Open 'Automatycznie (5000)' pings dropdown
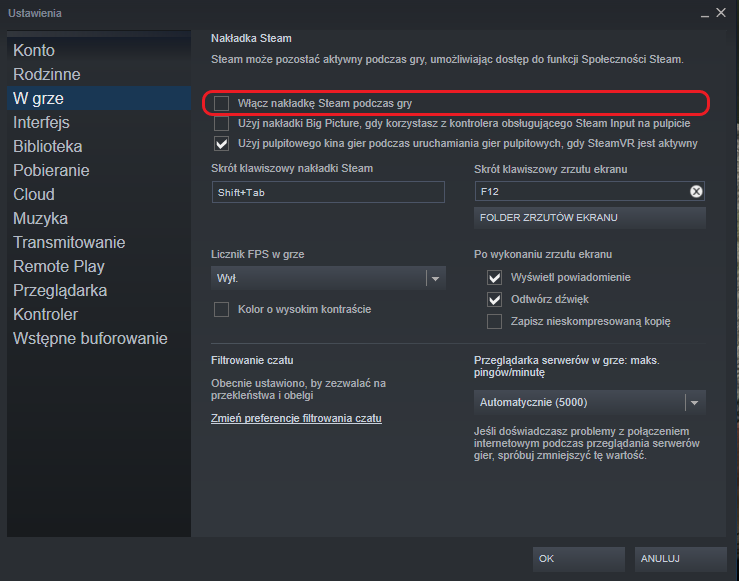Viewport: 739px width, 581px height. tap(590, 402)
